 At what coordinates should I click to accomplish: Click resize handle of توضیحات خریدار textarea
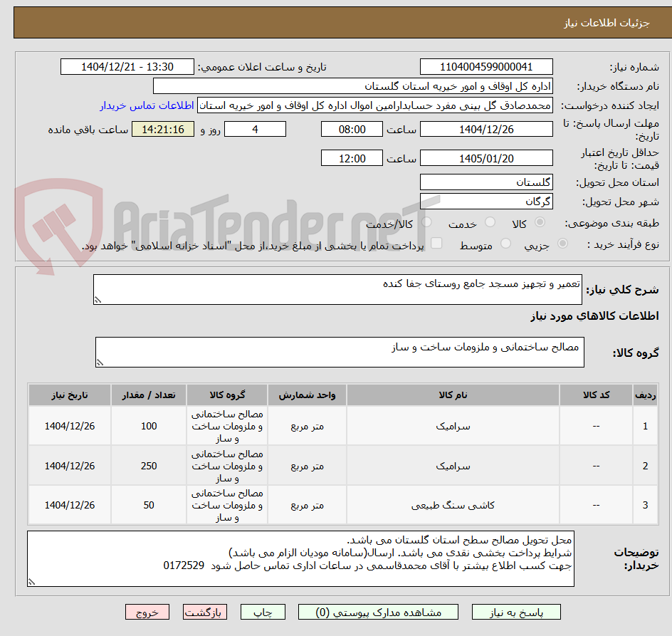[x=31, y=582]
